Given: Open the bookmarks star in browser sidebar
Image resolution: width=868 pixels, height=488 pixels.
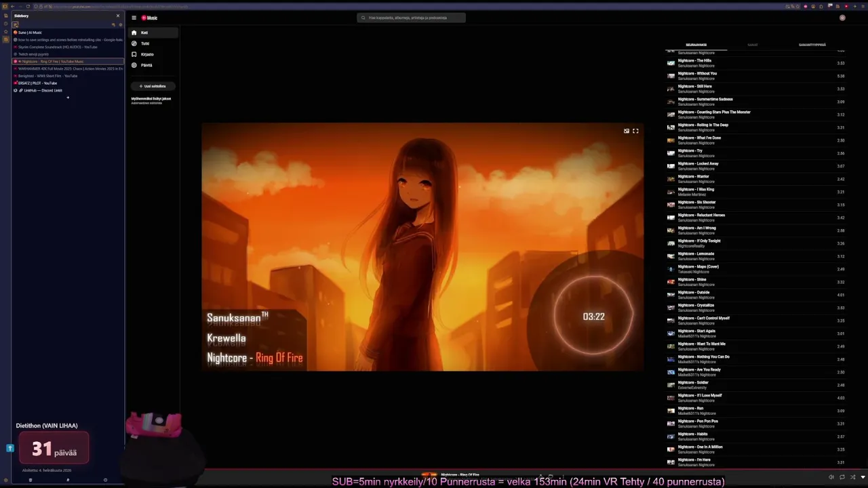Looking at the screenshot, I should coord(5,32).
